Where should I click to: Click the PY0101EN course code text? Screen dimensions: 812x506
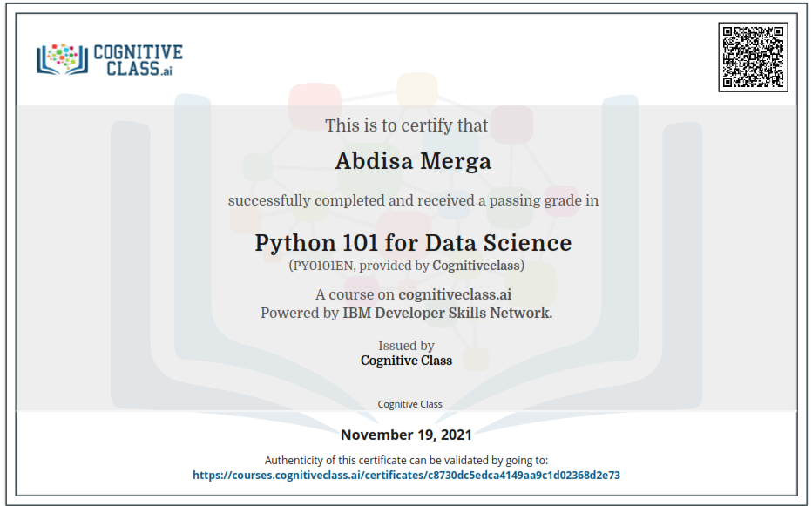point(323,266)
